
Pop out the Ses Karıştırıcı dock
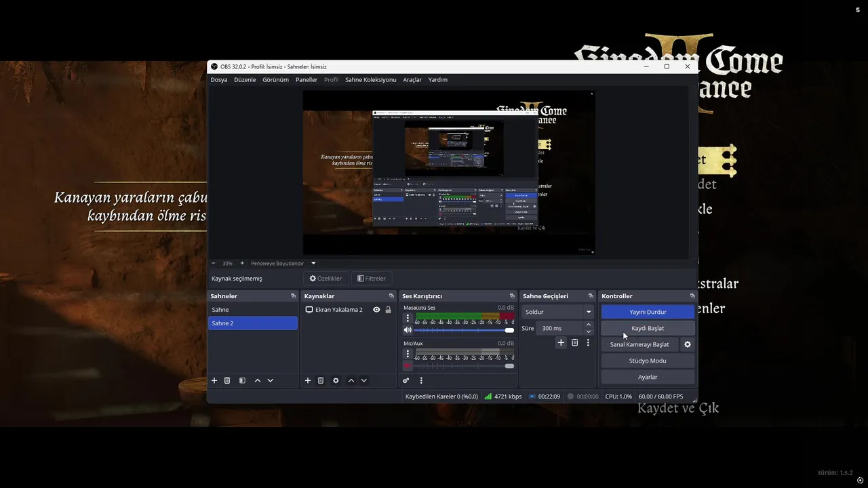tap(512, 296)
